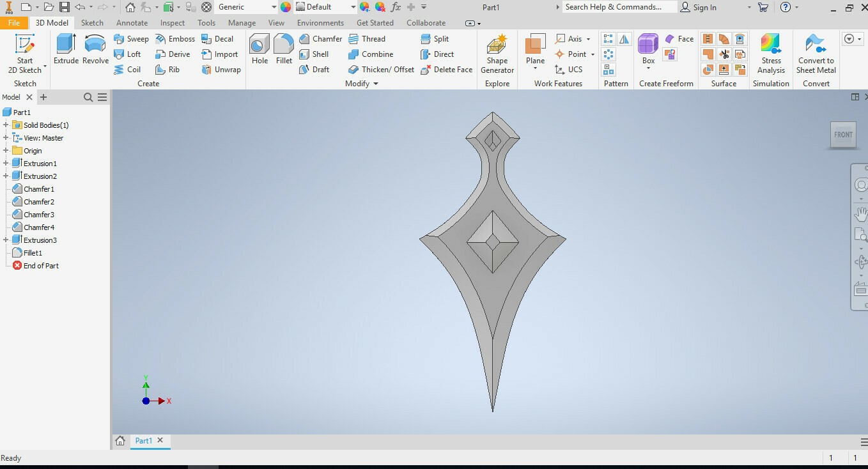The height and width of the screenshot is (469, 868).
Task: Click the appearance color wheel icon
Action: coord(286,7)
